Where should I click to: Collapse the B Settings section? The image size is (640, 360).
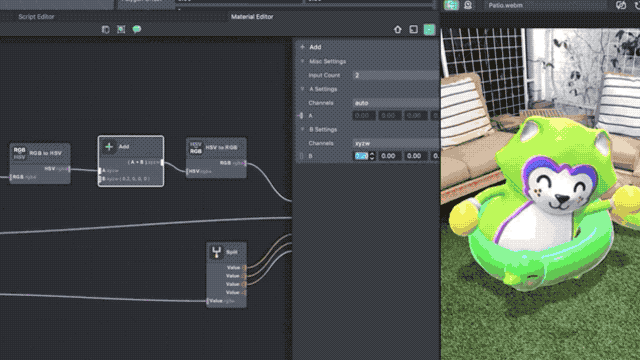[x=302, y=129]
